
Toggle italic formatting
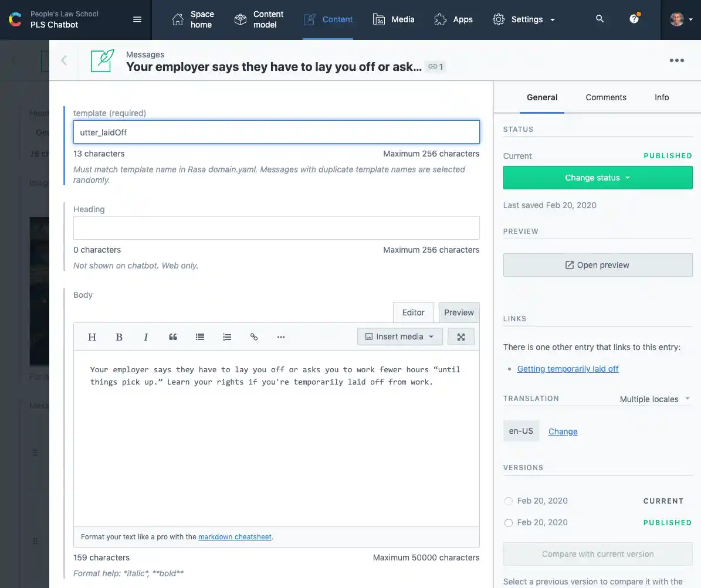[x=145, y=337]
